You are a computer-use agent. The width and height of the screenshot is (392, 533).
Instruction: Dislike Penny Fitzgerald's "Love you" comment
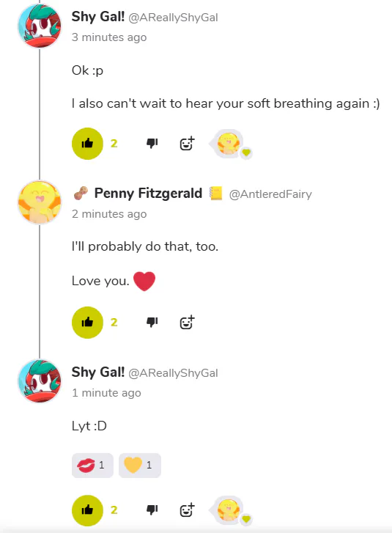point(152,322)
